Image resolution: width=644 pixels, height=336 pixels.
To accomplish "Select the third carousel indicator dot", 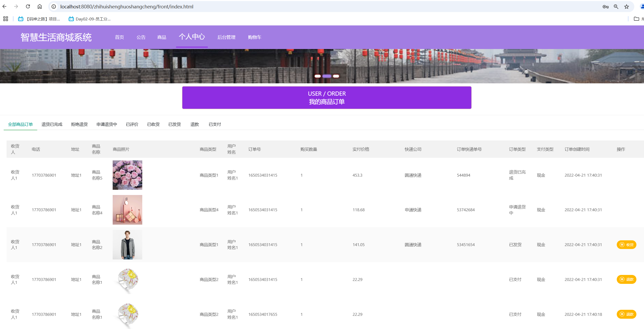I will 336,76.
